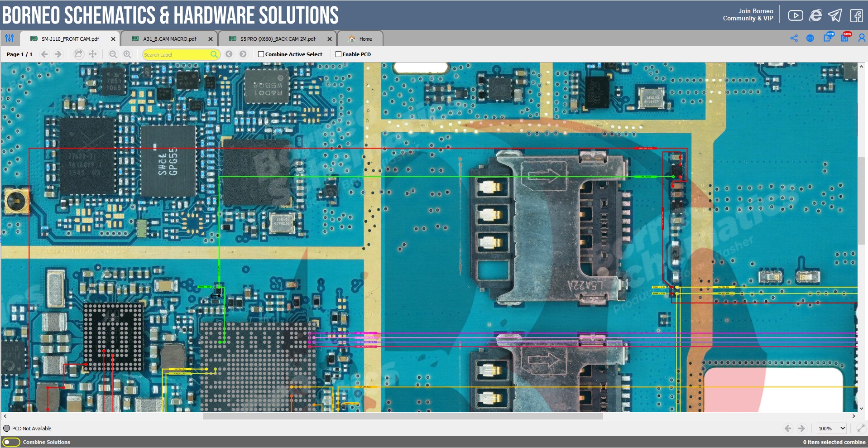Click the expand fullscreen icon

861,429
